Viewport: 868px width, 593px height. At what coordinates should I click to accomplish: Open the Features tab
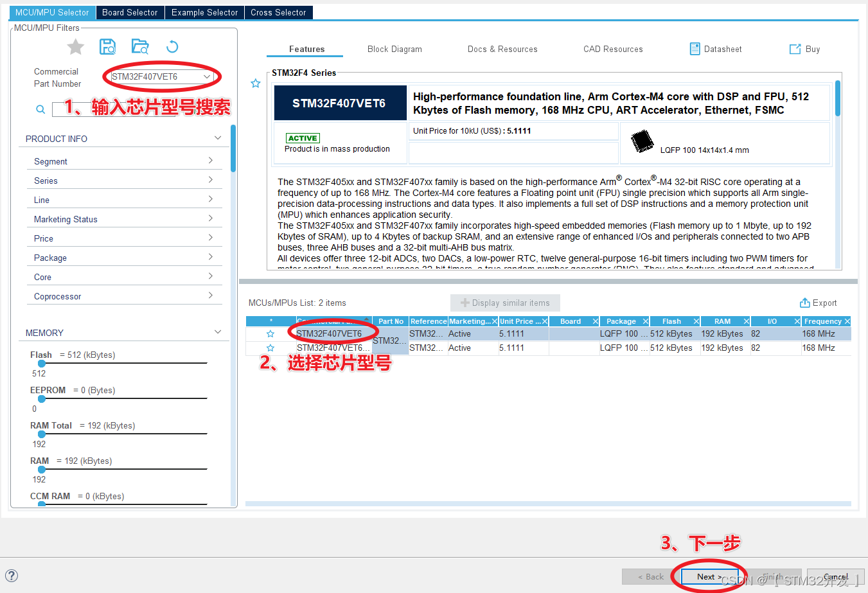(306, 49)
